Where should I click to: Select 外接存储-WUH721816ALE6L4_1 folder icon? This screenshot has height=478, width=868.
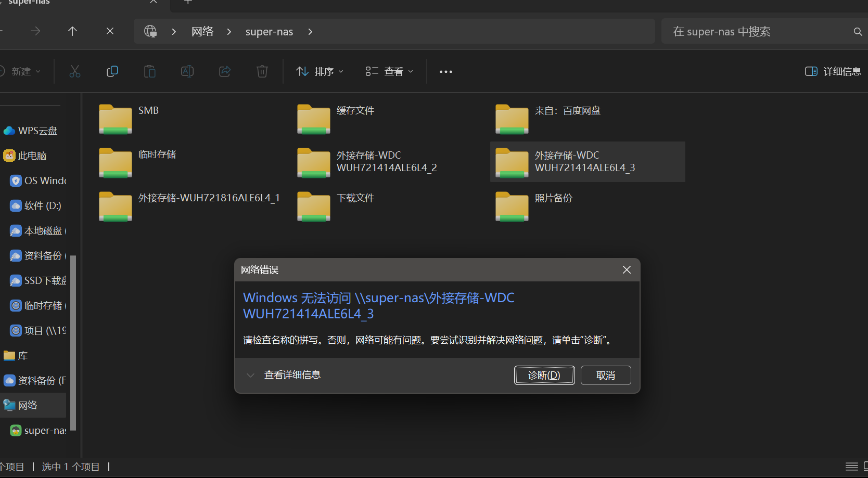116,206
